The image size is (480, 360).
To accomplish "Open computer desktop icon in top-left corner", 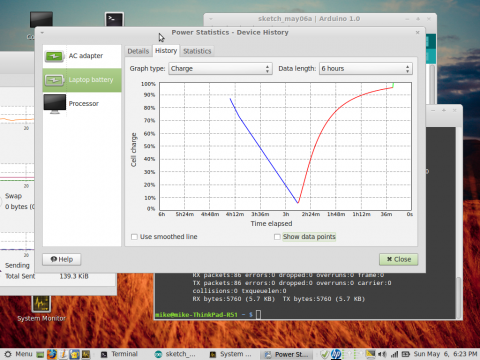I will pyautogui.click(x=41, y=20).
